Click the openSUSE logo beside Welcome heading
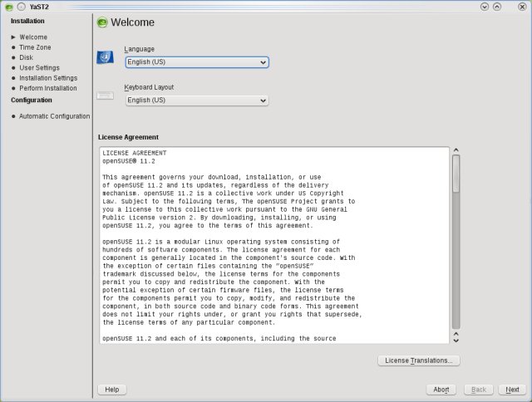The height and width of the screenshot is (402, 532). tap(102, 22)
